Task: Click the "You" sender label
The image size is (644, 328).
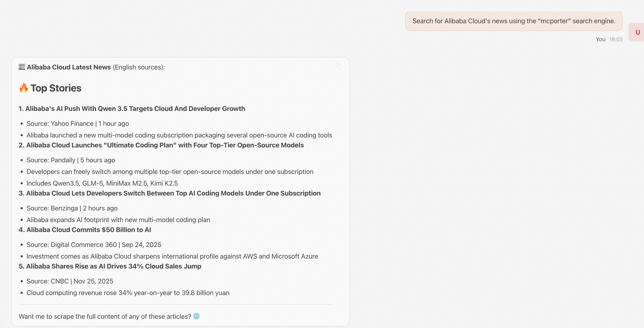Action: coord(600,39)
